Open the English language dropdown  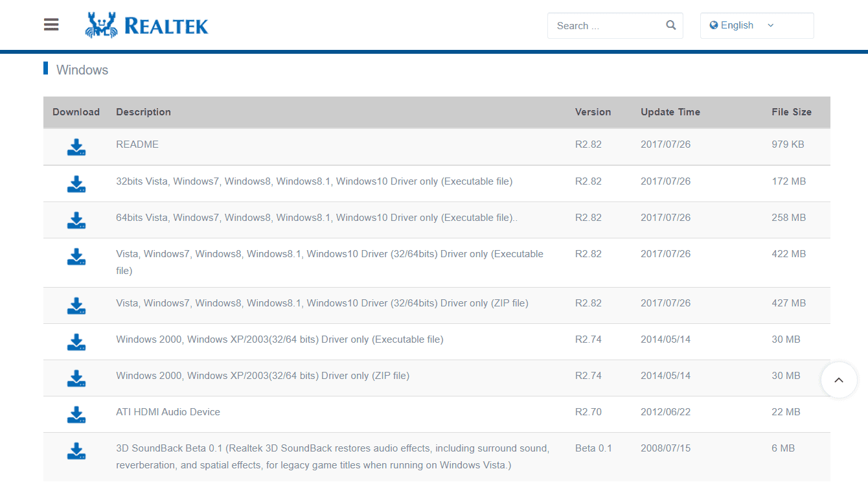tap(738, 25)
